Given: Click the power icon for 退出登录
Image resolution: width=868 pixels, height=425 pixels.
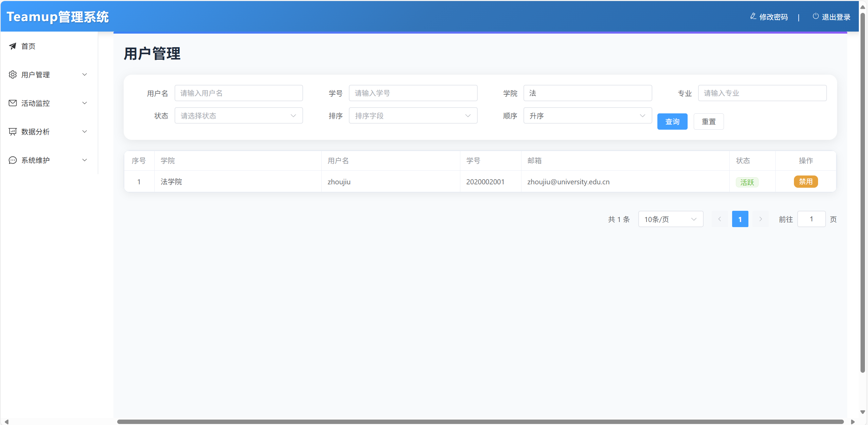Looking at the screenshot, I should point(815,16).
